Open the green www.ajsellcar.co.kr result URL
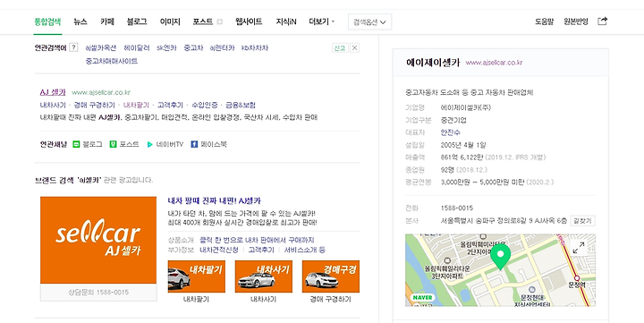This screenshot has width=644, height=323. point(101,92)
